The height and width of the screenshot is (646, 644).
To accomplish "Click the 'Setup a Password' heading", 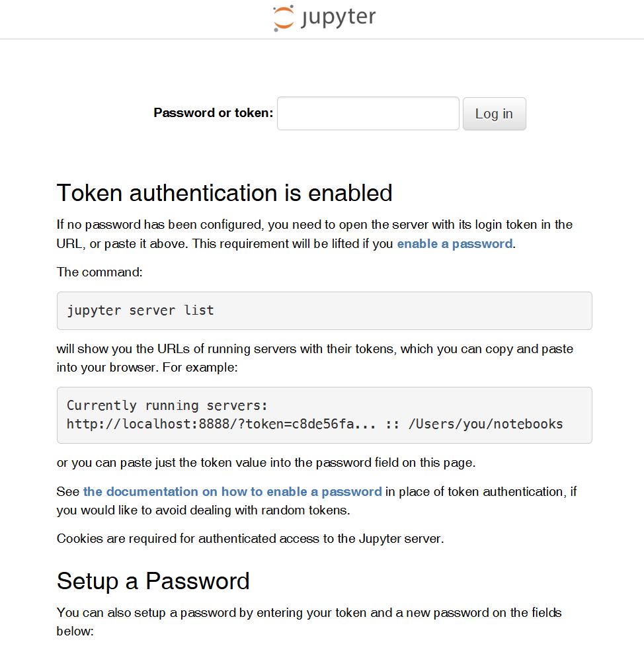I will click(153, 581).
